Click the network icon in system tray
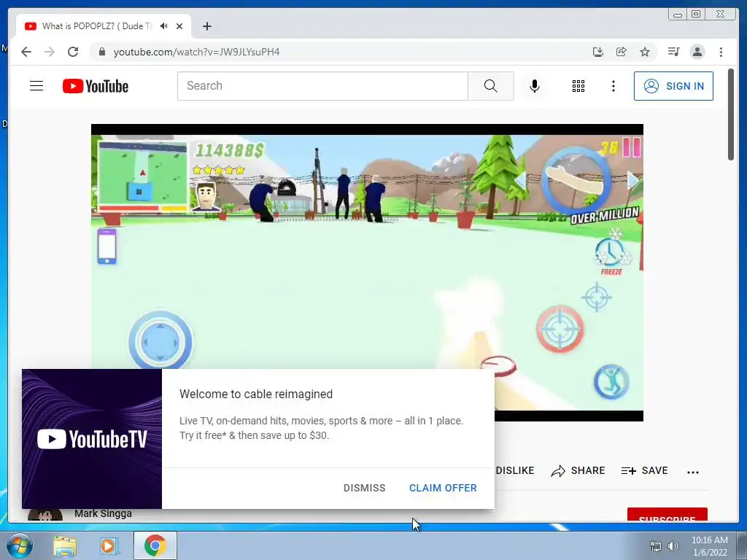747x560 pixels. [x=656, y=546]
